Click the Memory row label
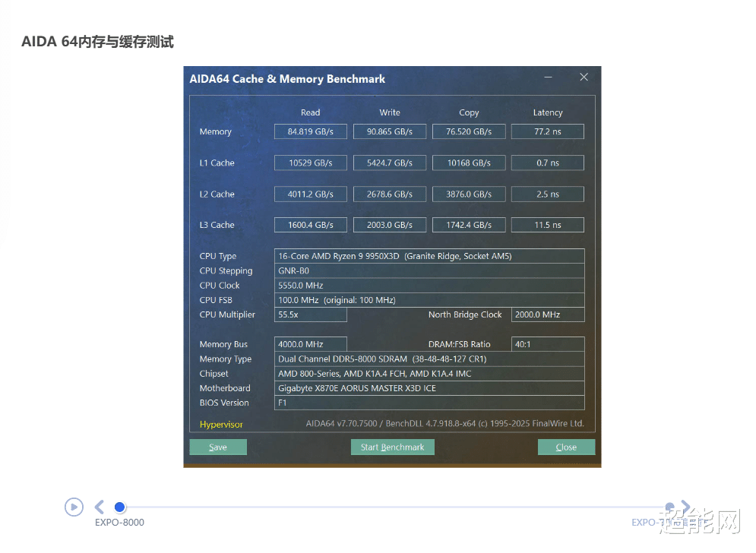The width and height of the screenshot is (756, 553). tap(216, 131)
